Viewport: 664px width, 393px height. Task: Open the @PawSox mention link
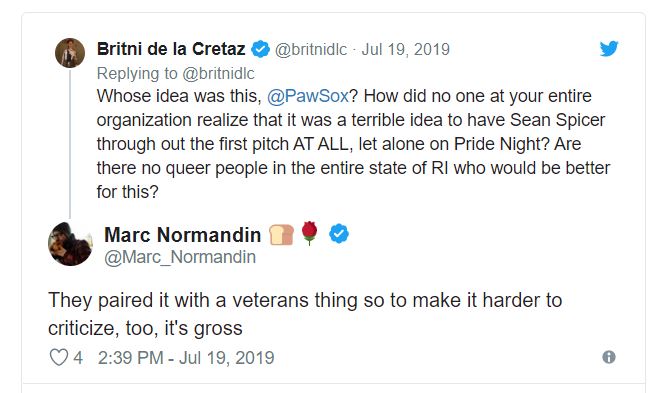[x=308, y=96]
